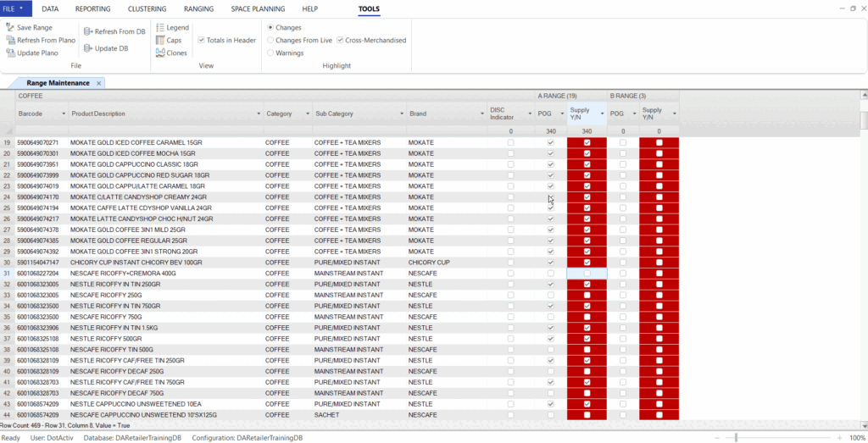
Task: Click the COFFEE group header
Action: 275,96
